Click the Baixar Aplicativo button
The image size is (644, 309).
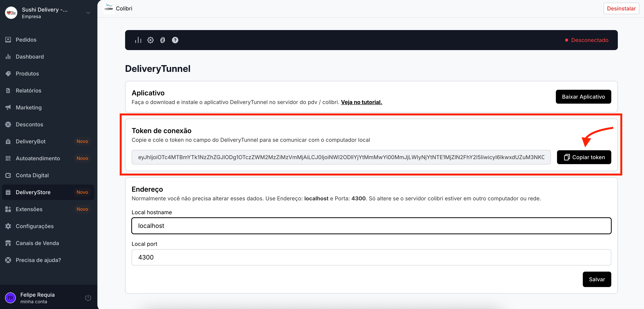583,97
